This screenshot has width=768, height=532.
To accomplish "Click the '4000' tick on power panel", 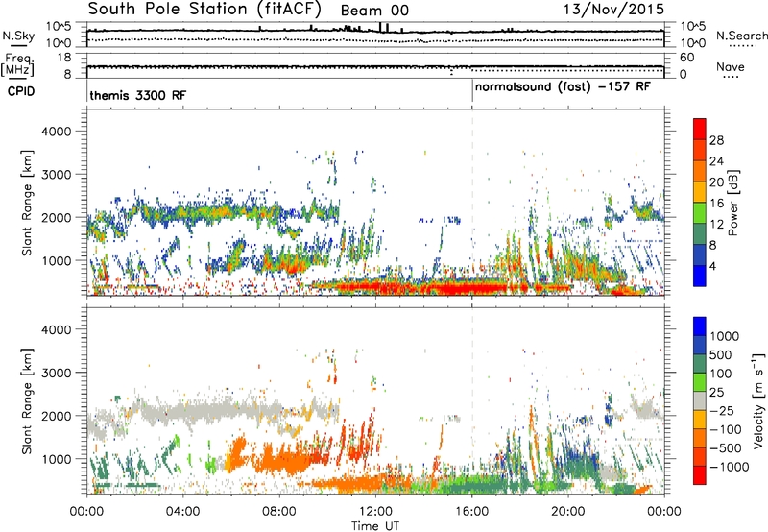I will (57, 132).
